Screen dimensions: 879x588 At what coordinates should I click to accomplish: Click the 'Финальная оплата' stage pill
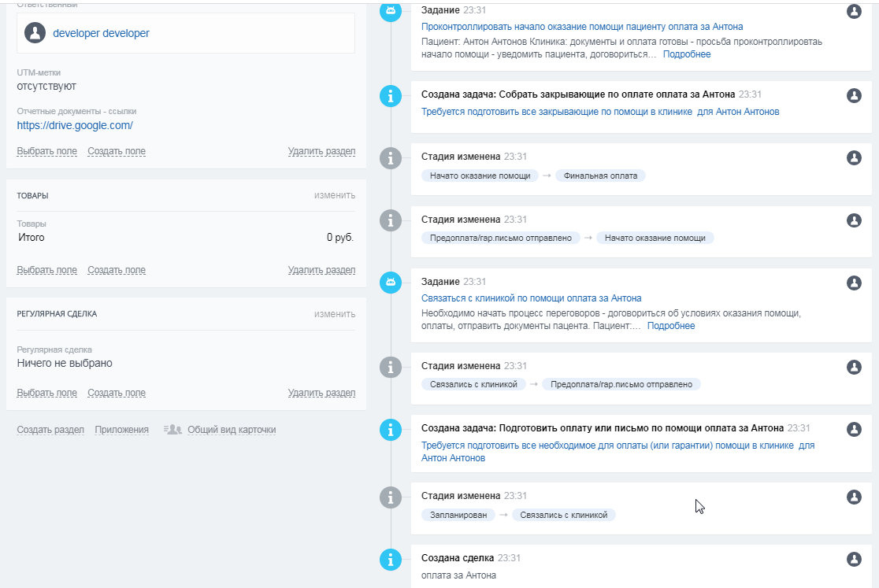600,176
